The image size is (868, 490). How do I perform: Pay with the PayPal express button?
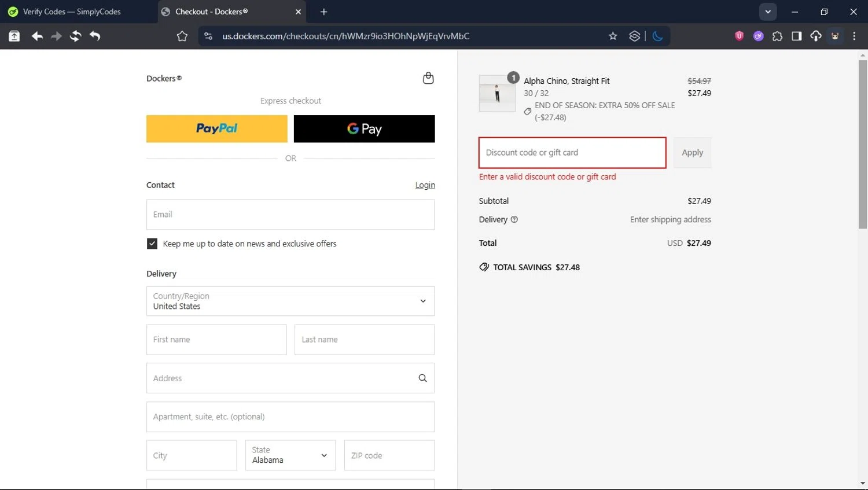pos(217,128)
